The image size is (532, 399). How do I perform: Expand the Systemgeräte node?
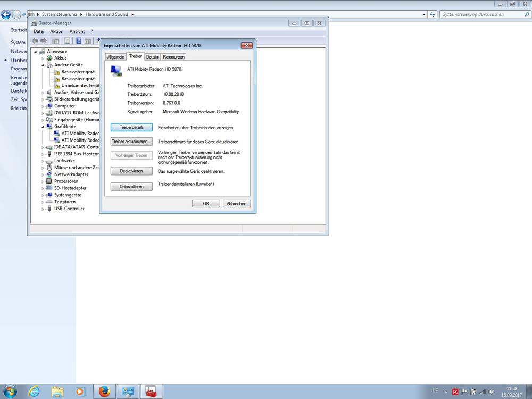(x=43, y=195)
